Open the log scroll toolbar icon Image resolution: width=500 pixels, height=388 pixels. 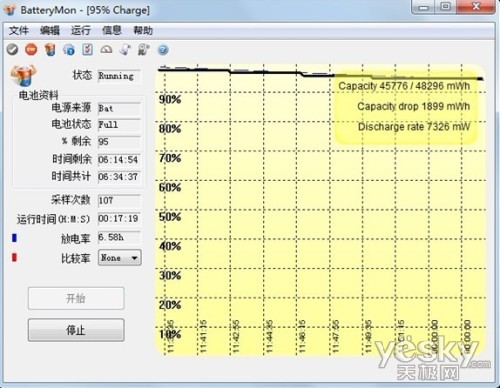(125, 50)
